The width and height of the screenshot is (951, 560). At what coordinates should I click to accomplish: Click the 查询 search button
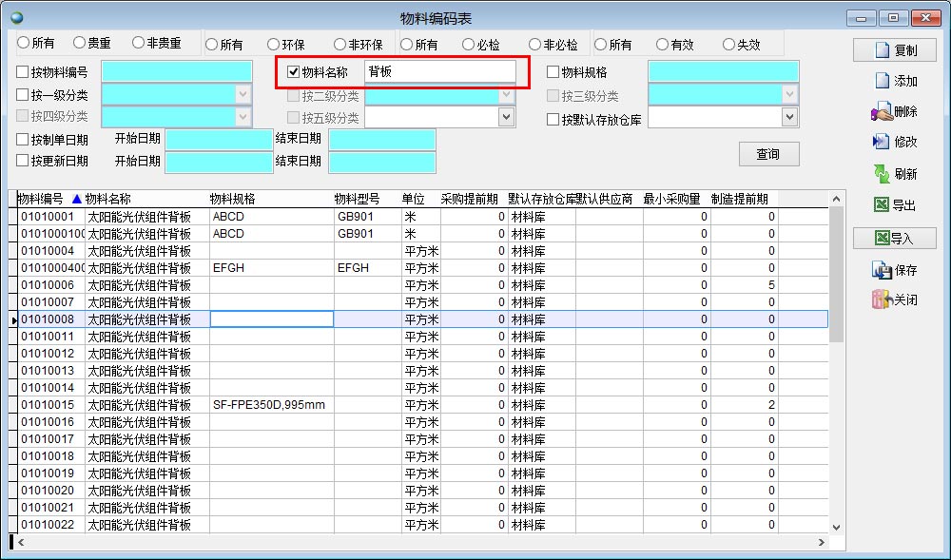tap(768, 154)
